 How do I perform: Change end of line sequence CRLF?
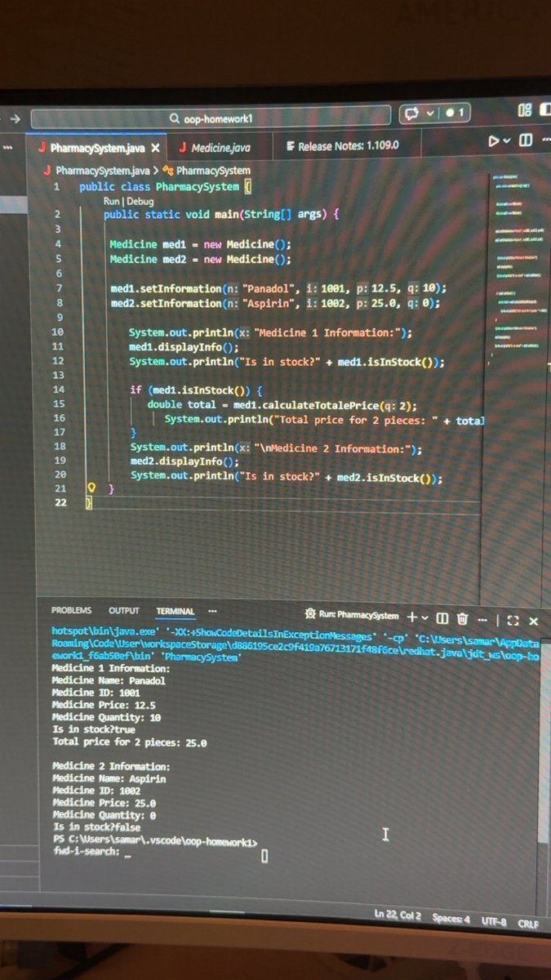[x=528, y=923]
